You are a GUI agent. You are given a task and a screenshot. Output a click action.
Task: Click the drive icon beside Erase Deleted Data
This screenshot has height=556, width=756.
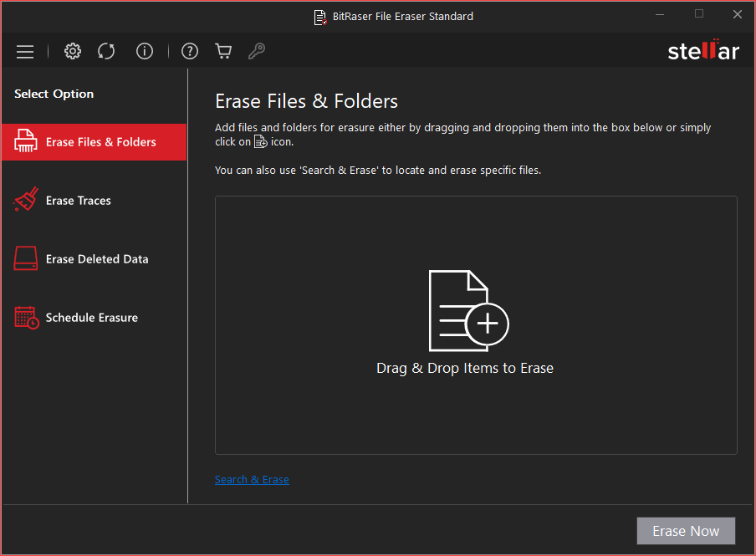[x=26, y=258]
